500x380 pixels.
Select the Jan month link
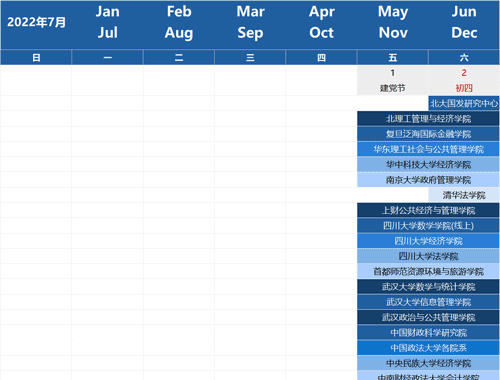107,12
